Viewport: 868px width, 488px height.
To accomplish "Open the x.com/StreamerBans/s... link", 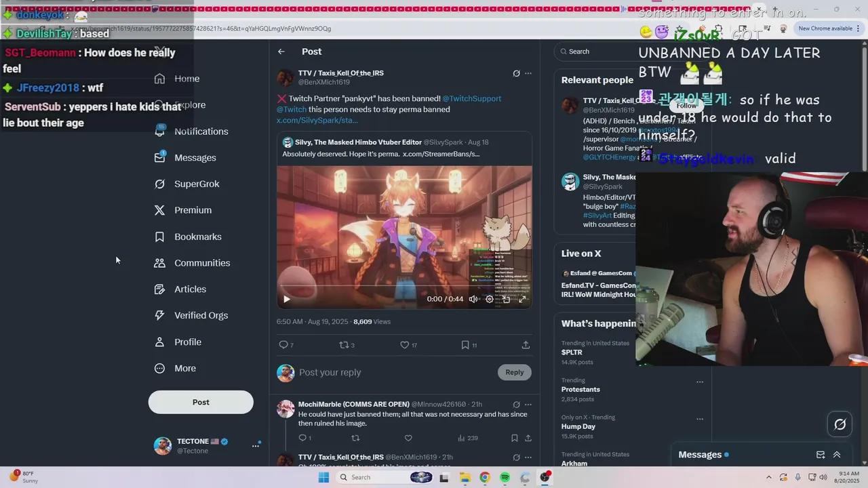I will click(441, 154).
